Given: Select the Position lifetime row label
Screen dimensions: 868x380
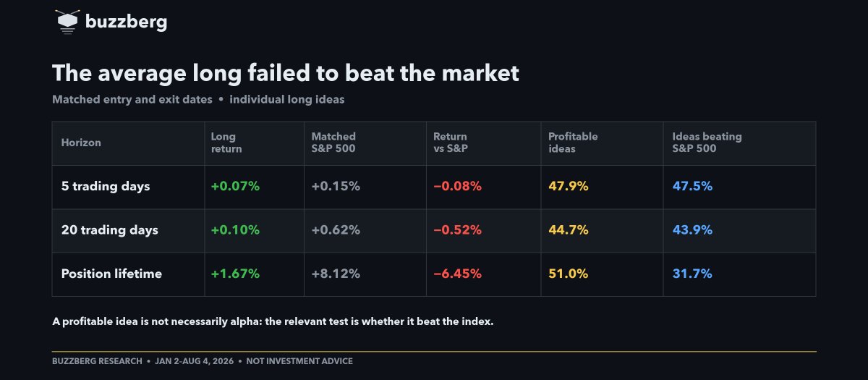Looking at the screenshot, I should coord(111,274).
